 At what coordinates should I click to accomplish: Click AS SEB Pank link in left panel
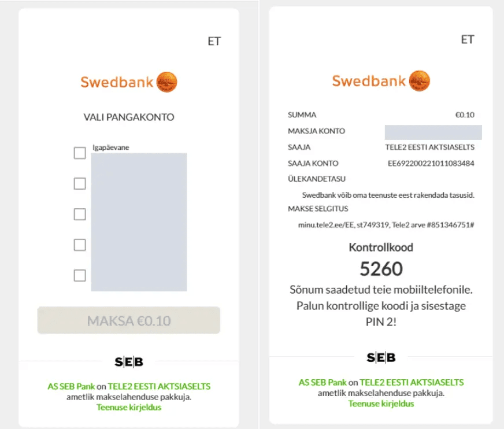pyautogui.click(x=71, y=386)
